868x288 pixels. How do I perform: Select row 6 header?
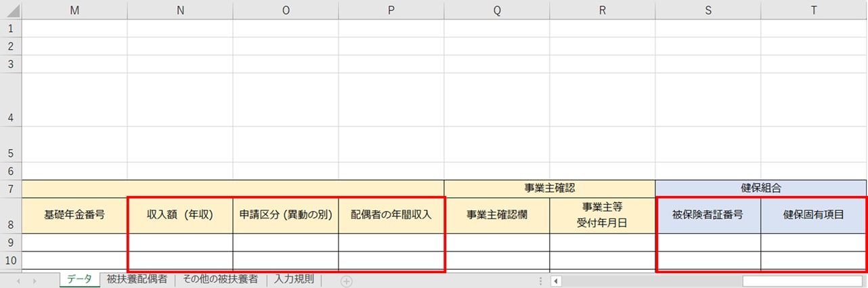click(11, 171)
